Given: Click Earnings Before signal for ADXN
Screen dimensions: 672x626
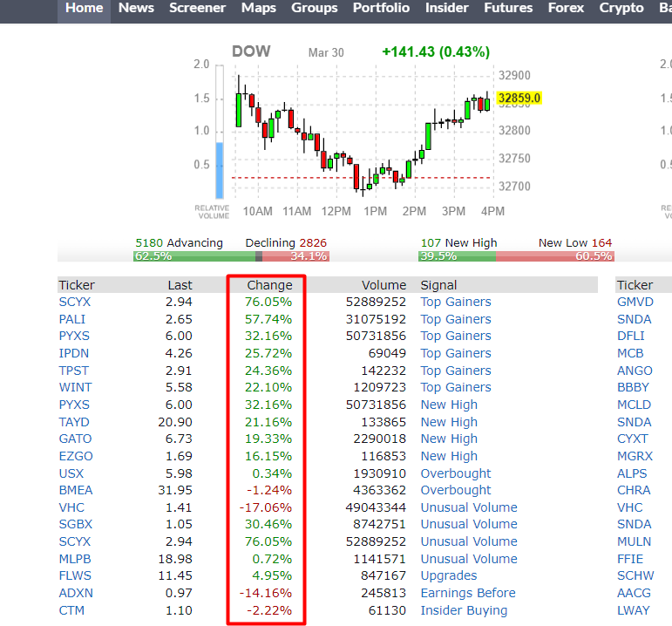Looking at the screenshot, I should [x=467, y=593].
